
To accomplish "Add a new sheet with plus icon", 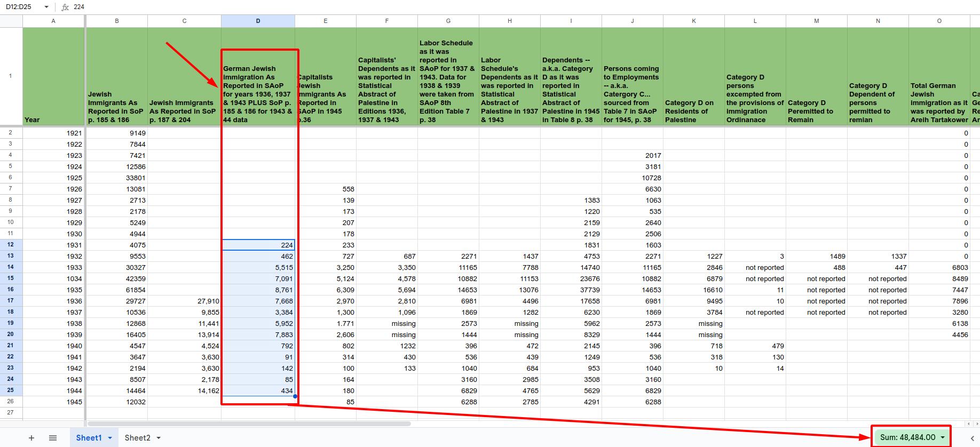I will tap(31, 438).
